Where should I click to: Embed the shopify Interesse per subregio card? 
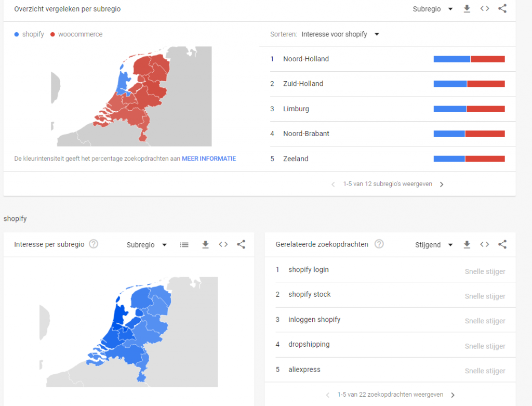(223, 245)
